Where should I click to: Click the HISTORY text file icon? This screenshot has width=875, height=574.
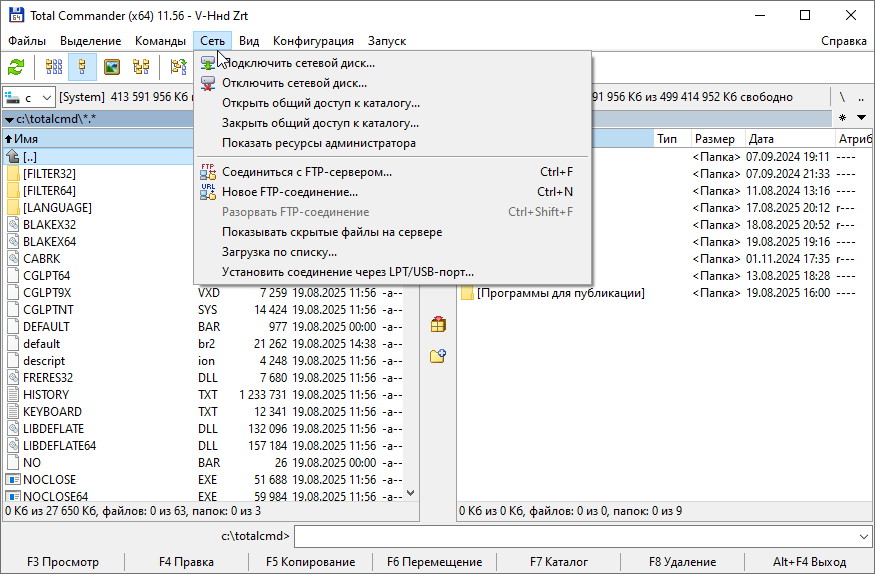click(13, 395)
